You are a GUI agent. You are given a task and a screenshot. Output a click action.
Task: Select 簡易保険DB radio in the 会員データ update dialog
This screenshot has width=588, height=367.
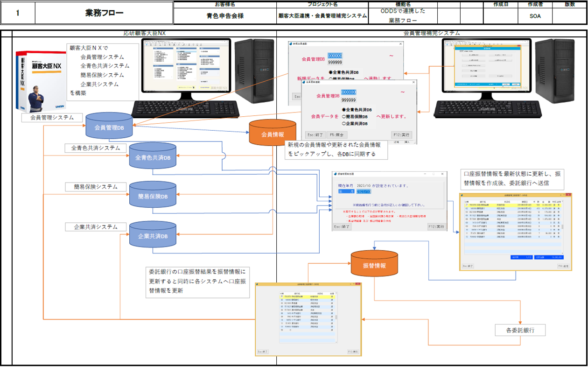point(344,117)
